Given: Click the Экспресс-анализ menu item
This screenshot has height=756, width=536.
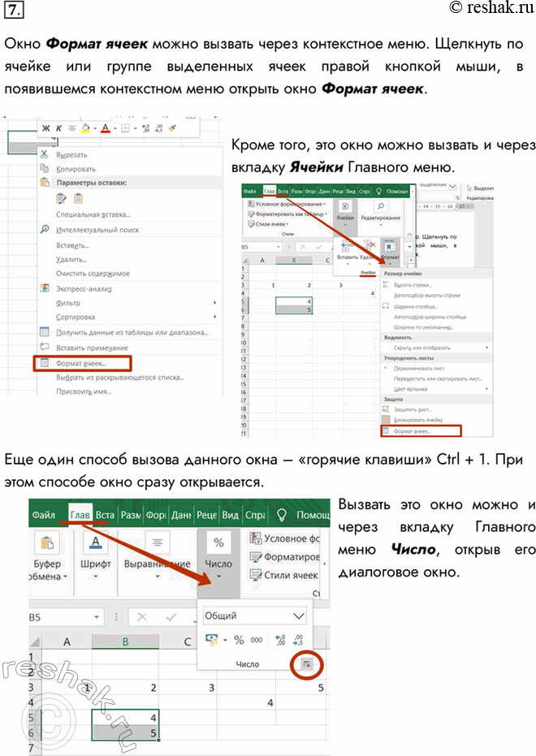Looking at the screenshot, I should [84, 288].
